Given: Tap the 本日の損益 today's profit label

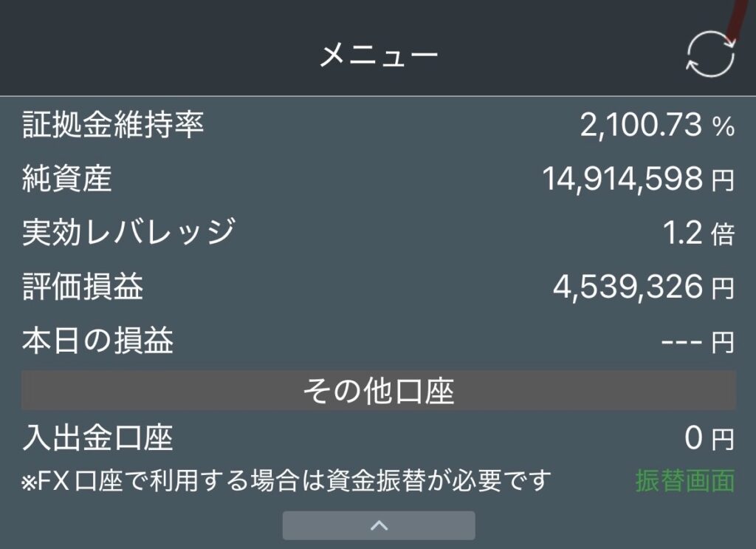Looking at the screenshot, I should [x=97, y=341].
